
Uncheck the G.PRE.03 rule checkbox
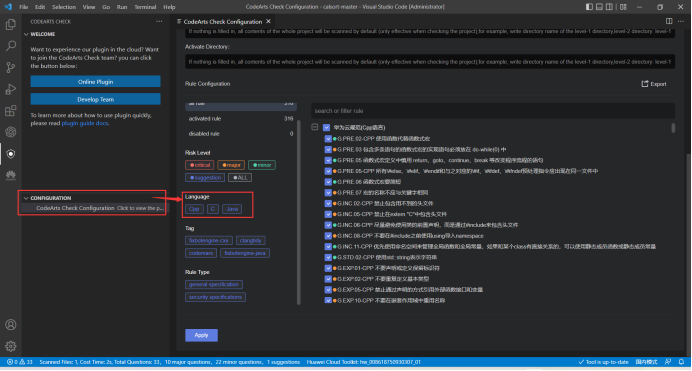pyautogui.click(x=328, y=149)
